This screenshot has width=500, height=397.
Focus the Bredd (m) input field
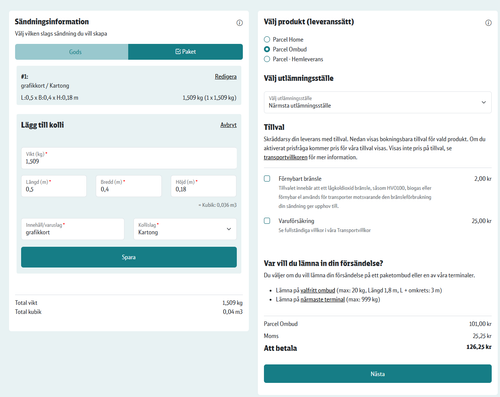tap(129, 186)
